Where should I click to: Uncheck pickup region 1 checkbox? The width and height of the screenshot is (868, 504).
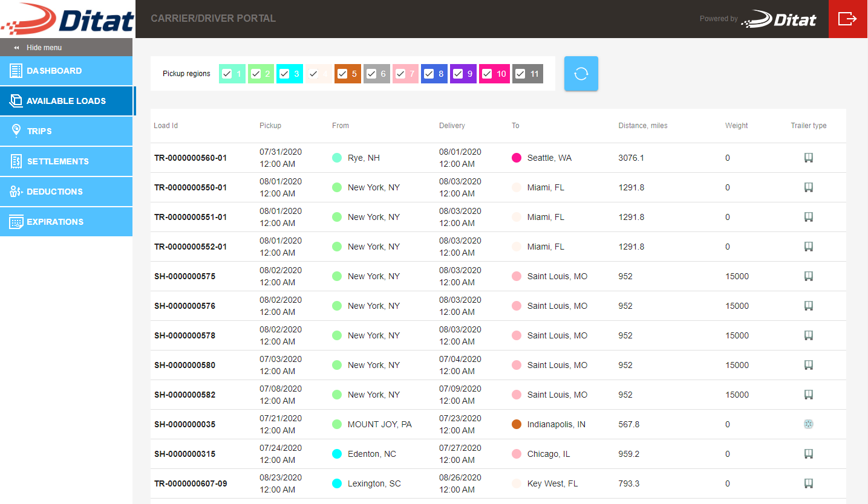click(x=227, y=74)
